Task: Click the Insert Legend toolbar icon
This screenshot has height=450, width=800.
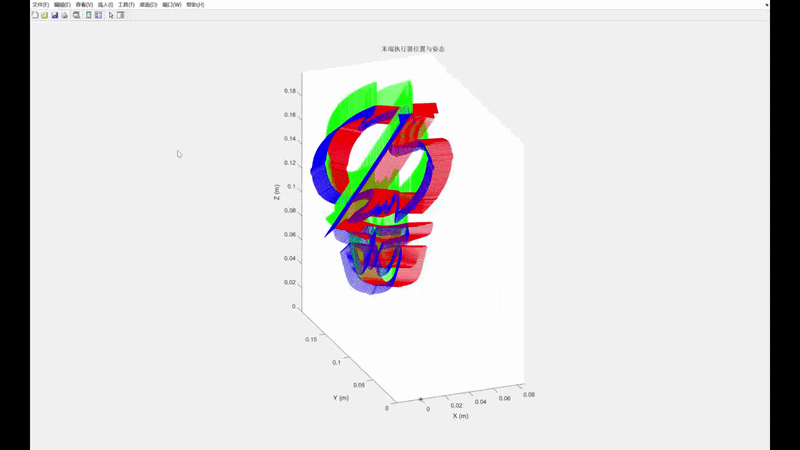Action: coord(98,15)
